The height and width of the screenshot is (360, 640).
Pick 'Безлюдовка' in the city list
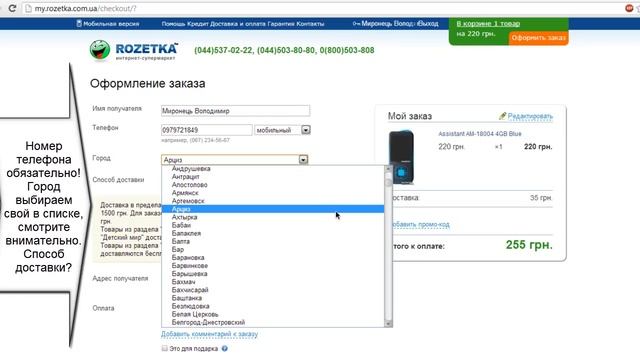click(x=191, y=306)
